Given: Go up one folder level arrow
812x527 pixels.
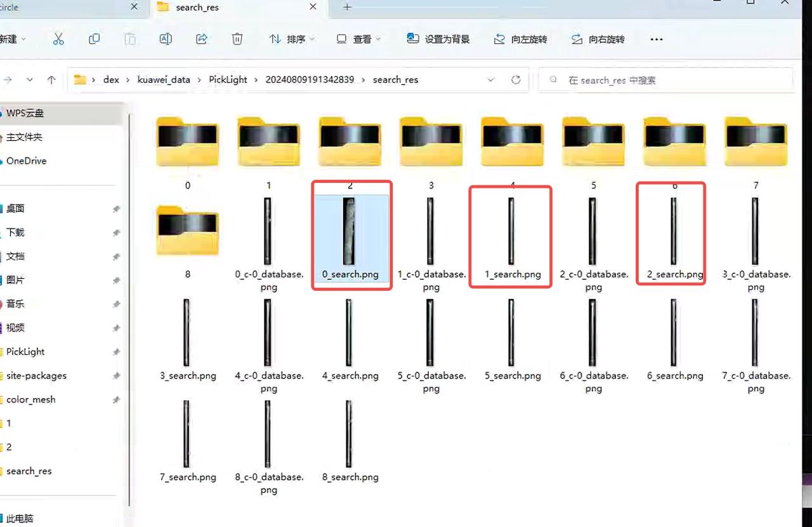Looking at the screenshot, I should [x=51, y=80].
